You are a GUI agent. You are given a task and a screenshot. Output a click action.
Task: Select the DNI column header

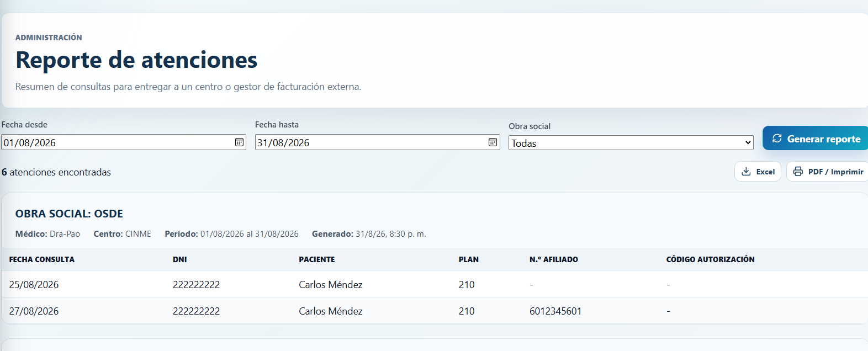[180, 259]
